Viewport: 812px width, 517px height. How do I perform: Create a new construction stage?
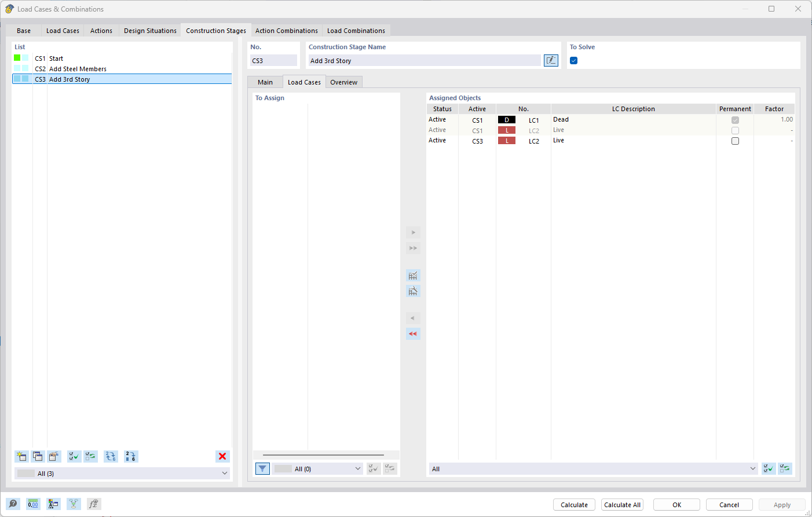pos(21,456)
